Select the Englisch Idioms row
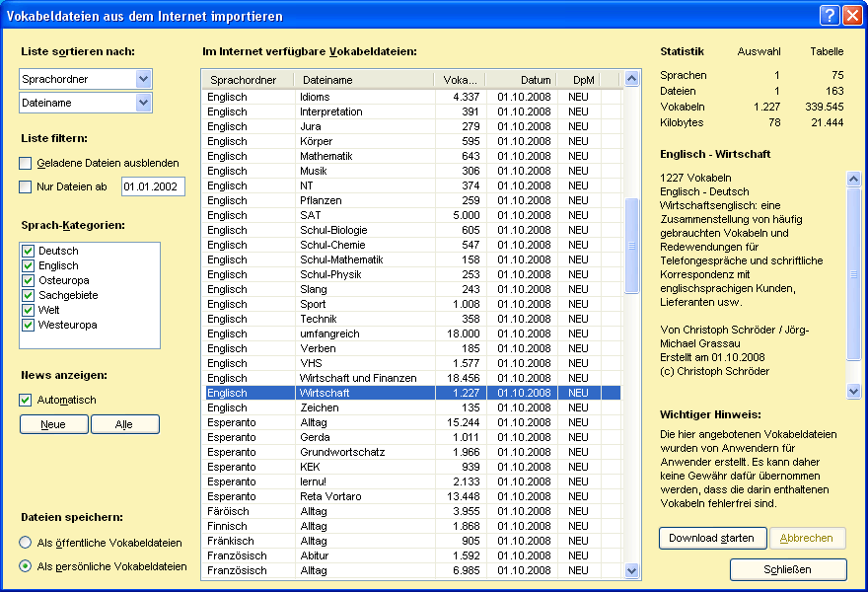Screen dimensions: 868x592 click(x=413, y=97)
